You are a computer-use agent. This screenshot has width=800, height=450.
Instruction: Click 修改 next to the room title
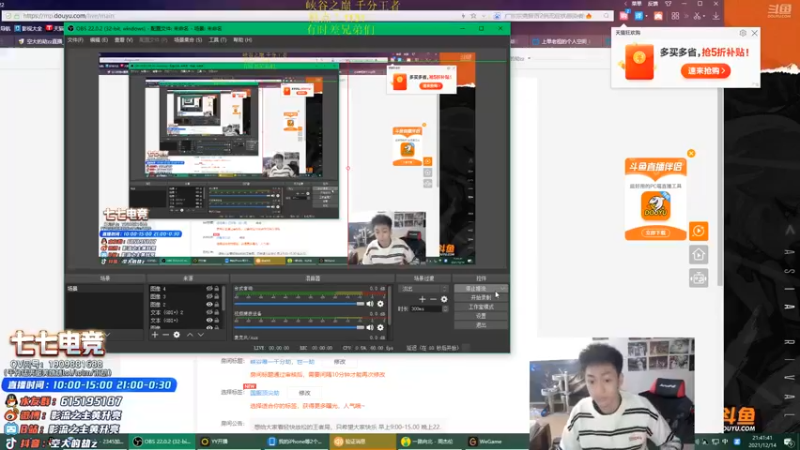[340, 362]
